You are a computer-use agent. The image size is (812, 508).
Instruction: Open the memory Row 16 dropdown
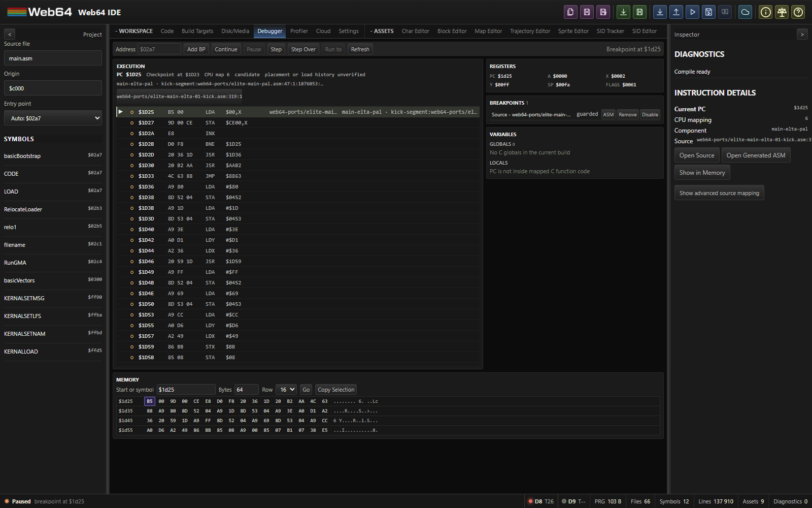(x=286, y=390)
